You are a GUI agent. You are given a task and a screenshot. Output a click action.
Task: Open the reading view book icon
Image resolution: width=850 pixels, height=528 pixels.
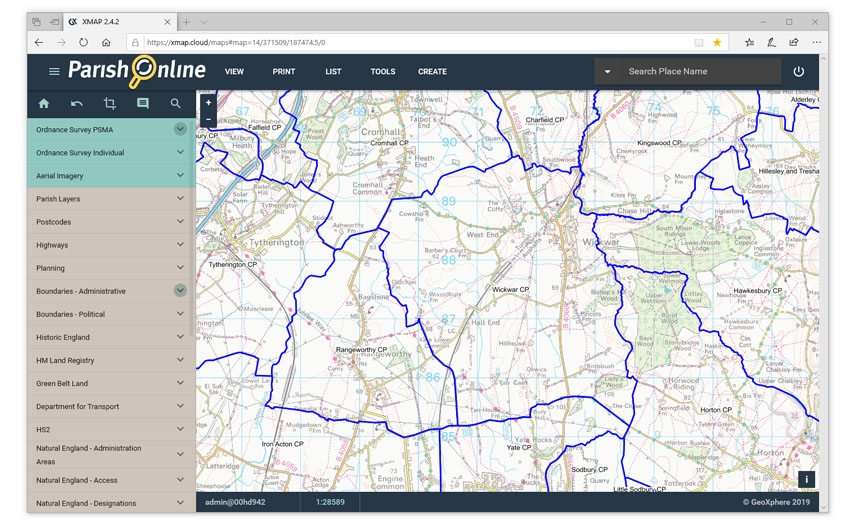[699, 42]
